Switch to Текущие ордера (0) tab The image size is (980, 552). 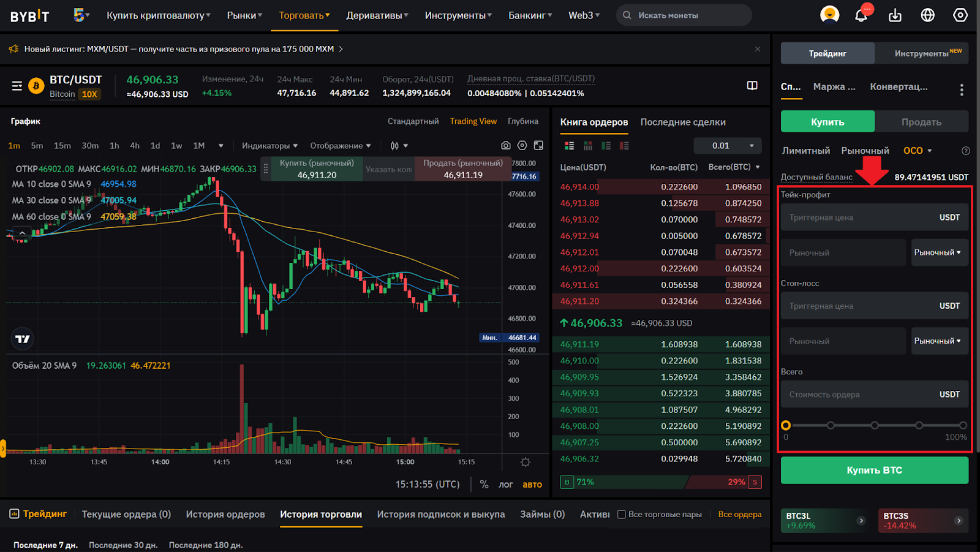pyautogui.click(x=126, y=515)
